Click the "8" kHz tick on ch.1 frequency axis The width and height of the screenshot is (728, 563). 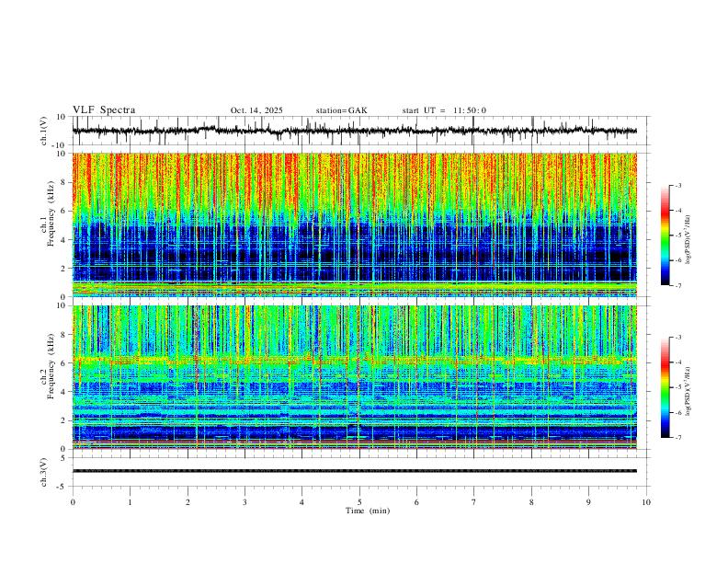pyautogui.click(x=64, y=182)
